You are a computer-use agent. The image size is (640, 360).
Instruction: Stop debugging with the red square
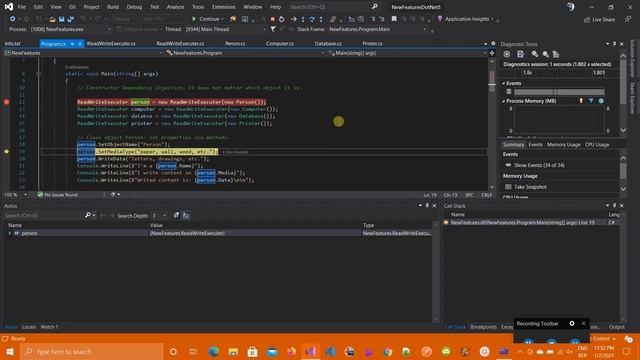(273, 19)
